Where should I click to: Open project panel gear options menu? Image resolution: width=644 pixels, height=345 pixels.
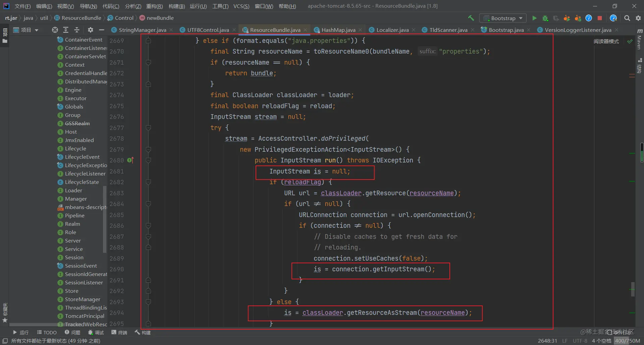[x=90, y=30]
